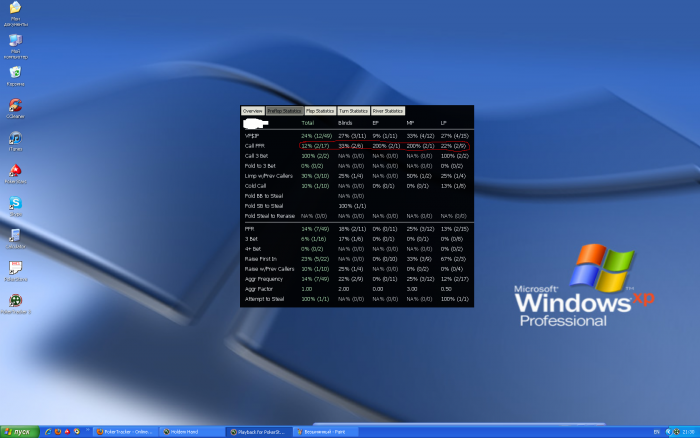This screenshot has height=438, width=700.
Task: Launch PokerStars from the red spade icon
Action: coord(15,174)
